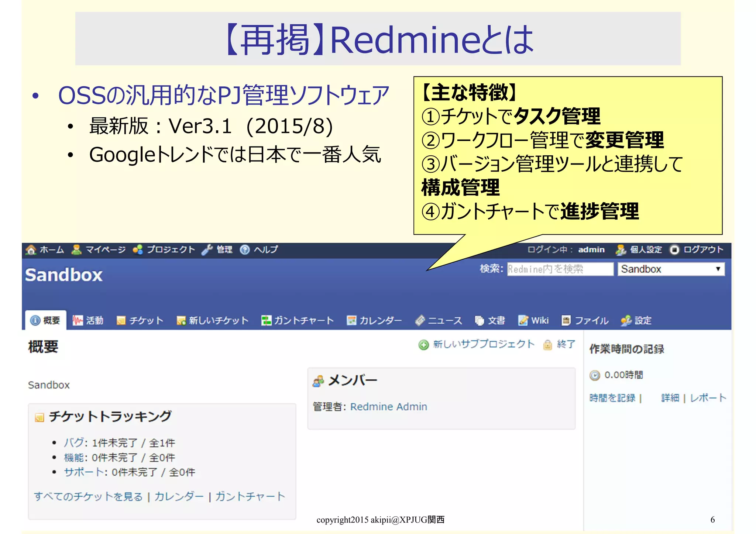Click the lock icon beside 終了

click(548, 345)
